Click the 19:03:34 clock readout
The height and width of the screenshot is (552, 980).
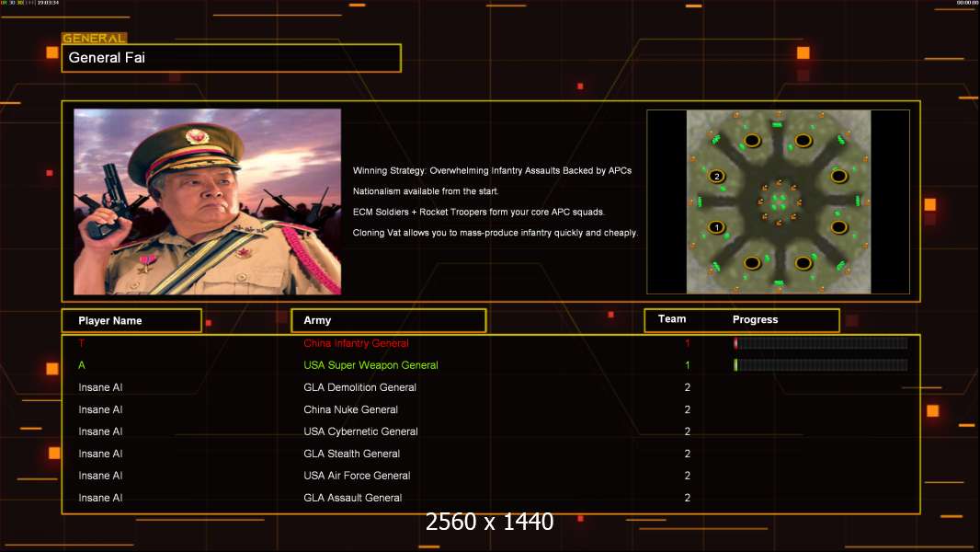tap(48, 3)
